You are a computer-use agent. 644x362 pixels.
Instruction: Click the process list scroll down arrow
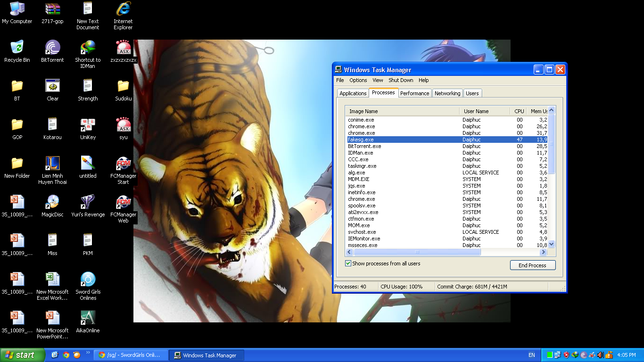[552, 244]
